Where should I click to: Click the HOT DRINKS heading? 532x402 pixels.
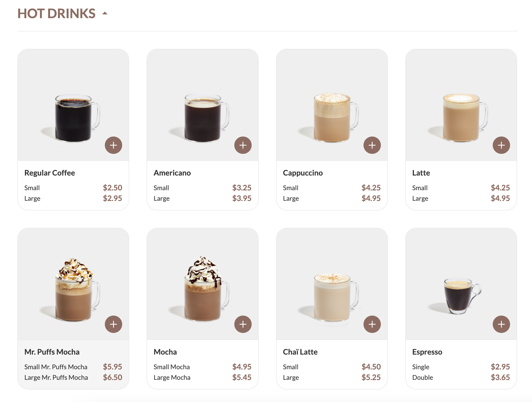[x=56, y=14]
